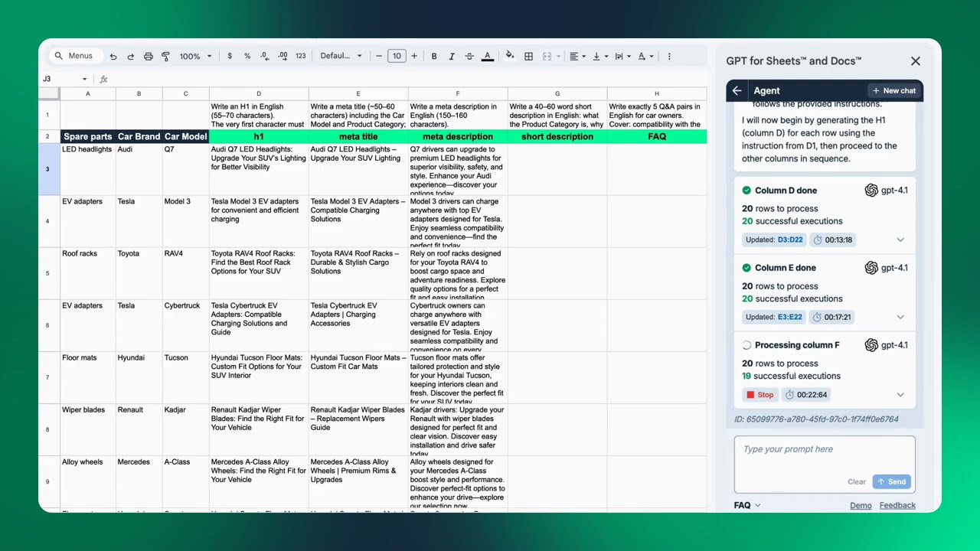Click the fx formula icon
This screenshot has width=980, height=551.
click(103, 79)
